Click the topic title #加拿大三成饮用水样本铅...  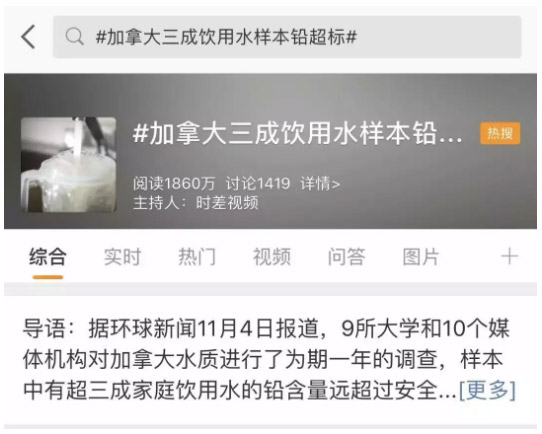point(298,134)
